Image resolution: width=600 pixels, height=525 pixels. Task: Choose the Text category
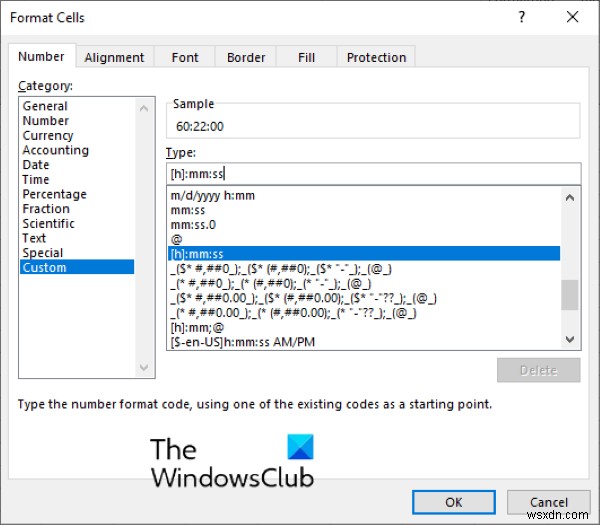[x=77, y=238]
